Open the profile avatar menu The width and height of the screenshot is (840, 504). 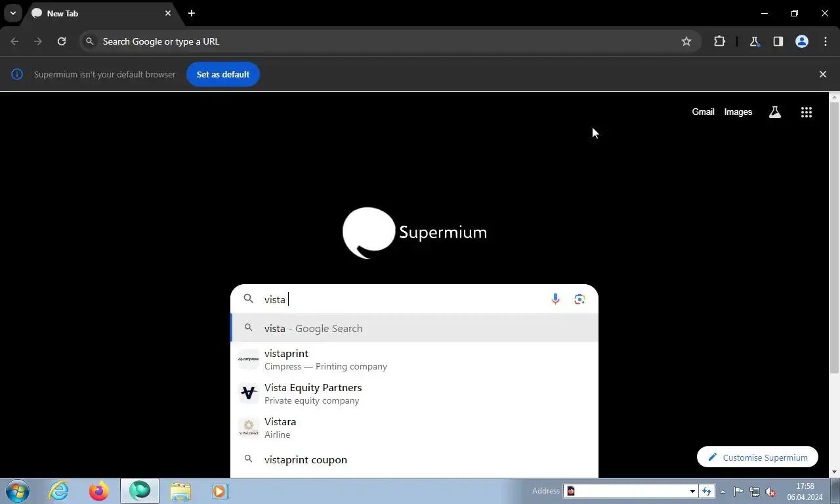pyautogui.click(x=802, y=41)
